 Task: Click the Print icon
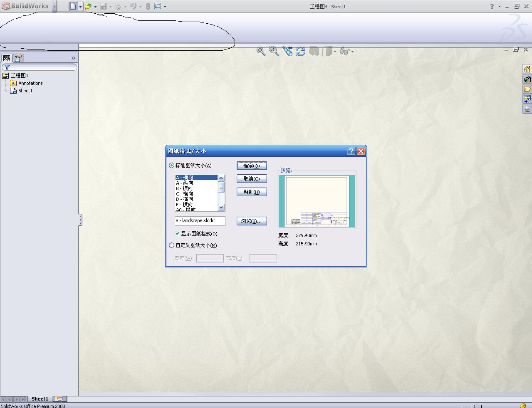[x=118, y=6]
